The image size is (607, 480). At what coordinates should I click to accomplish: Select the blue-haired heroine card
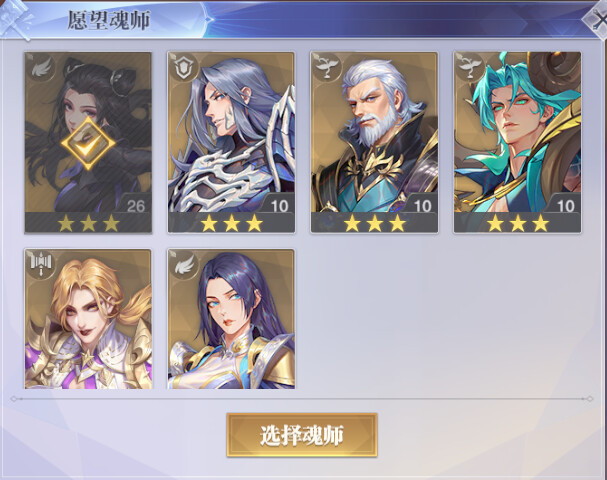tap(231, 319)
